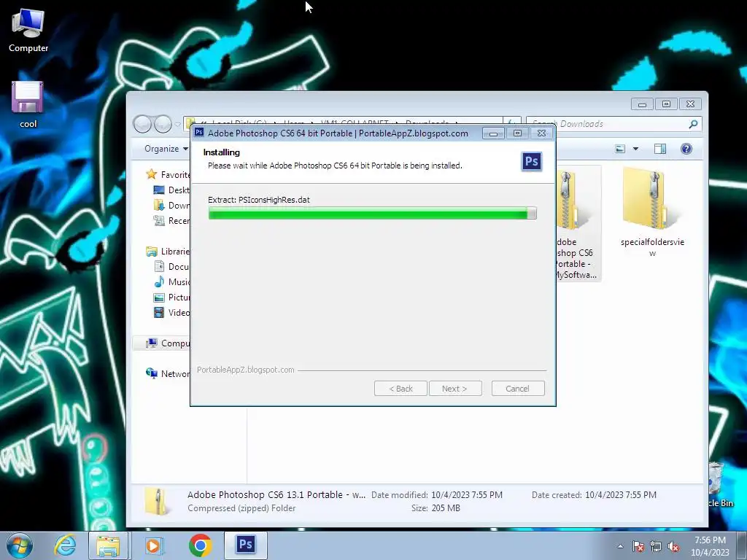Switch to the Photoshop installer taskbar button
This screenshot has width=747, height=560.
(245, 545)
